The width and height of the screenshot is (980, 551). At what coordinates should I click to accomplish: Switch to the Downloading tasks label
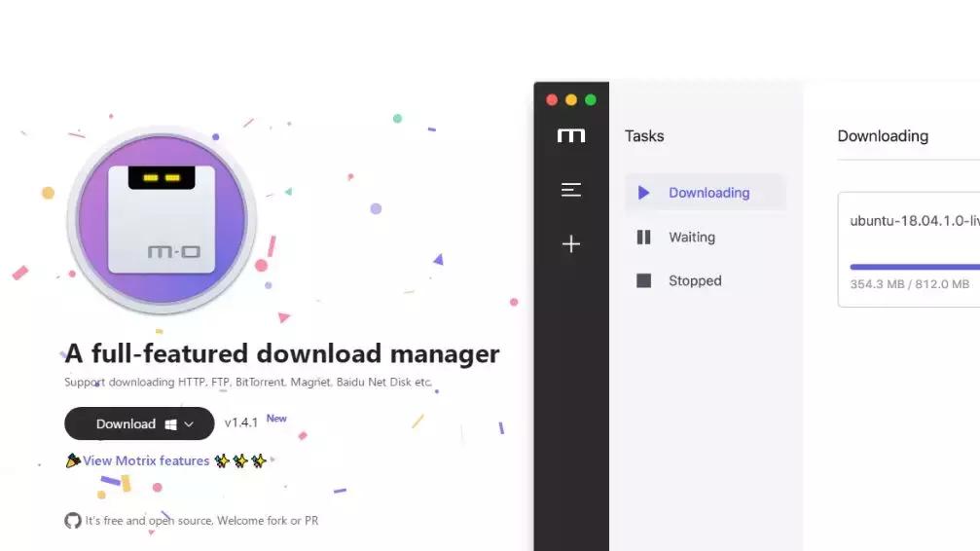[x=708, y=193]
